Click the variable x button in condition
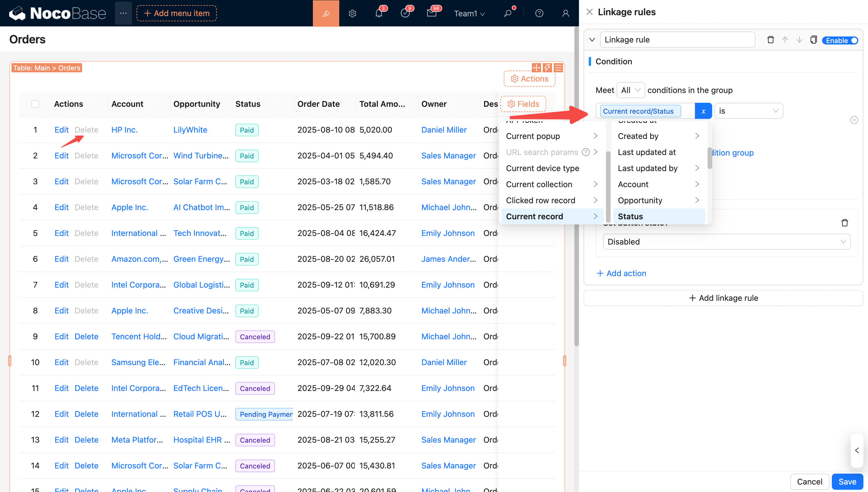 coord(703,111)
